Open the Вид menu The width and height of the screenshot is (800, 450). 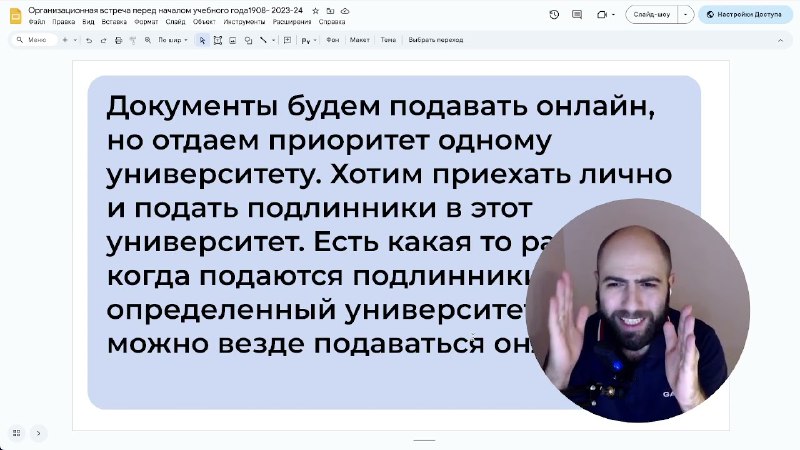pos(88,22)
